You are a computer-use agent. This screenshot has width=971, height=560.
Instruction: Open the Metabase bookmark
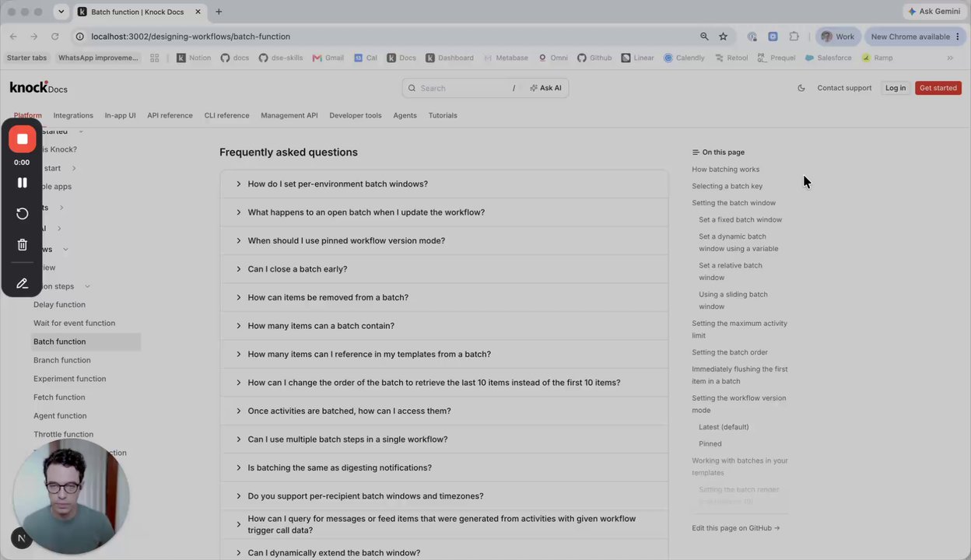click(506, 58)
